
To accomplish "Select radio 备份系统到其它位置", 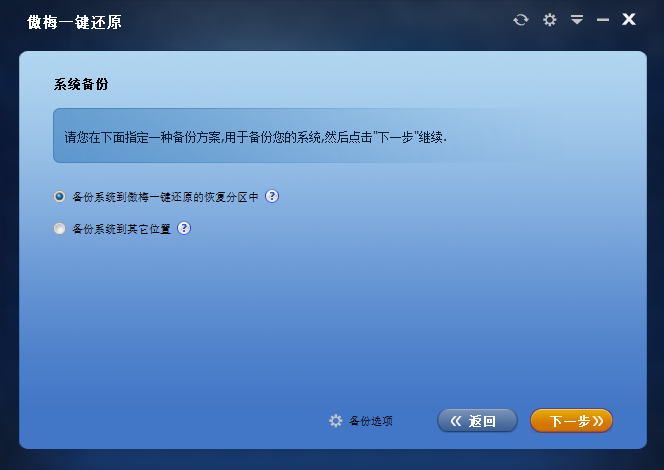I will pos(59,229).
